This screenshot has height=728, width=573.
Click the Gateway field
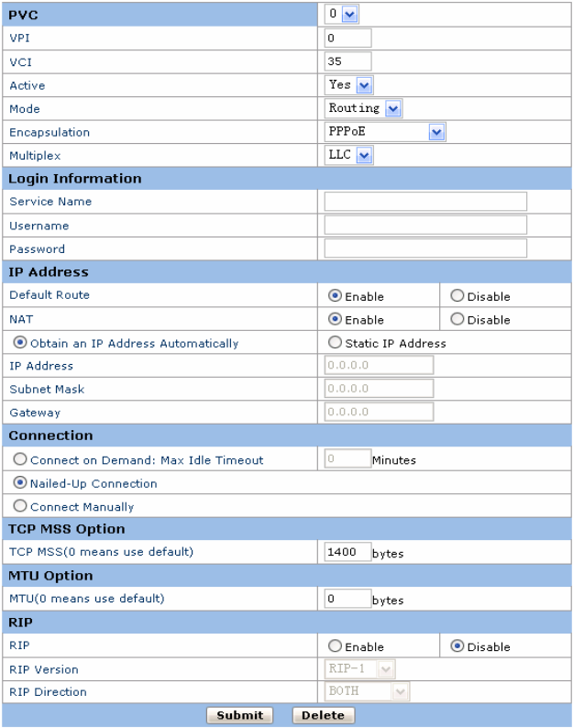pyautogui.click(x=379, y=412)
